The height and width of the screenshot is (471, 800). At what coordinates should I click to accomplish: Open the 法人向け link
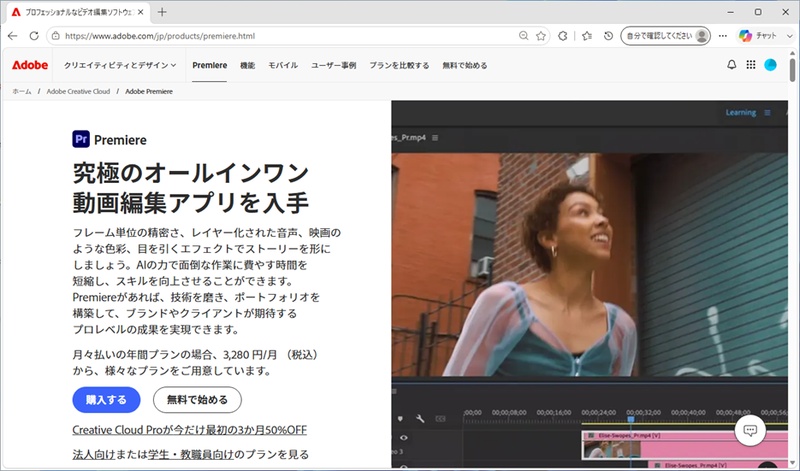tap(94, 454)
